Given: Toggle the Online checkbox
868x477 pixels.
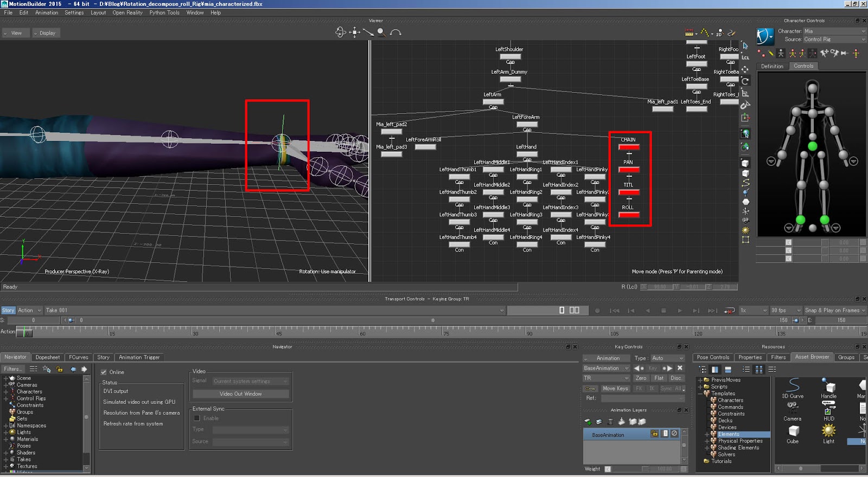Looking at the screenshot, I should point(104,372).
